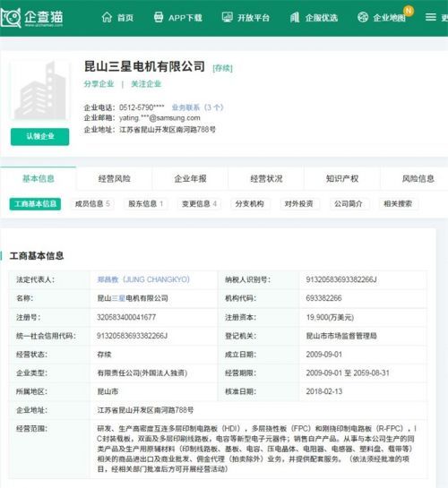This screenshot has width=448, height=488.
Task: Click enterprise type 有限责任公司(外国法人独资)
Action: [142, 372]
